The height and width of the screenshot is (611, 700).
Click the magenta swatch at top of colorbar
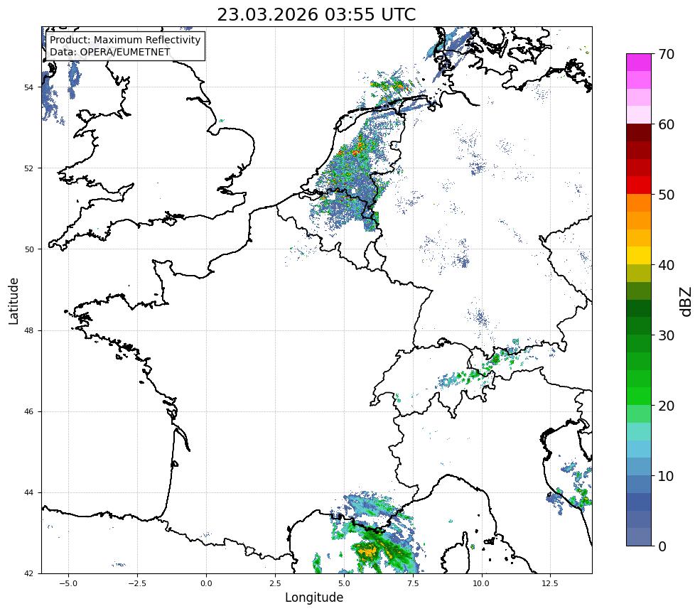point(639,63)
